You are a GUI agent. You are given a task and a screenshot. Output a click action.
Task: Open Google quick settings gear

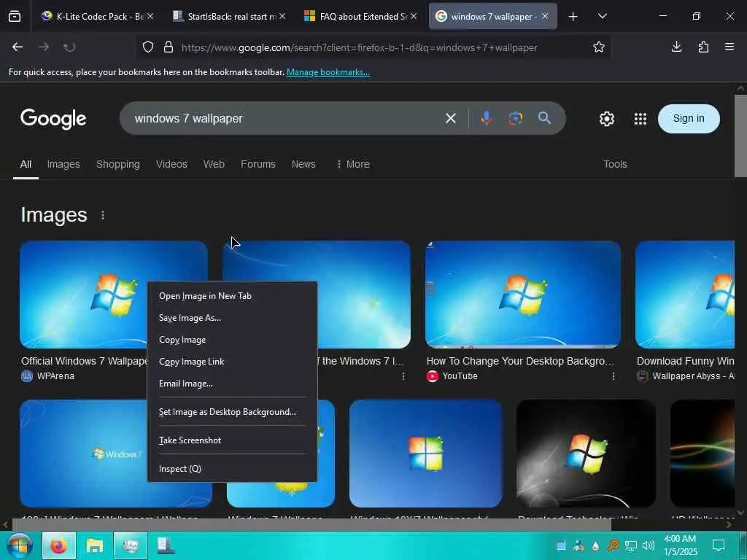(x=606, y=119)
